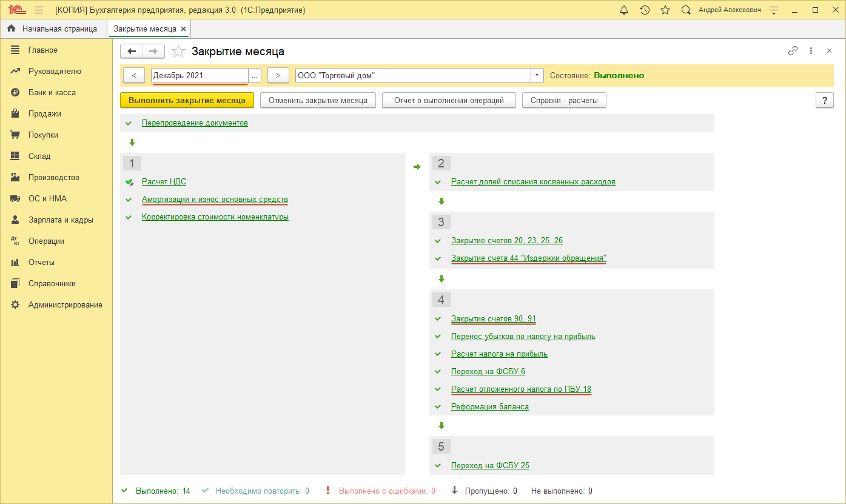This screenshot has height=504, width=846.
Task: Open Отчет о выполнении операций
Action: (x=449, y=101)
